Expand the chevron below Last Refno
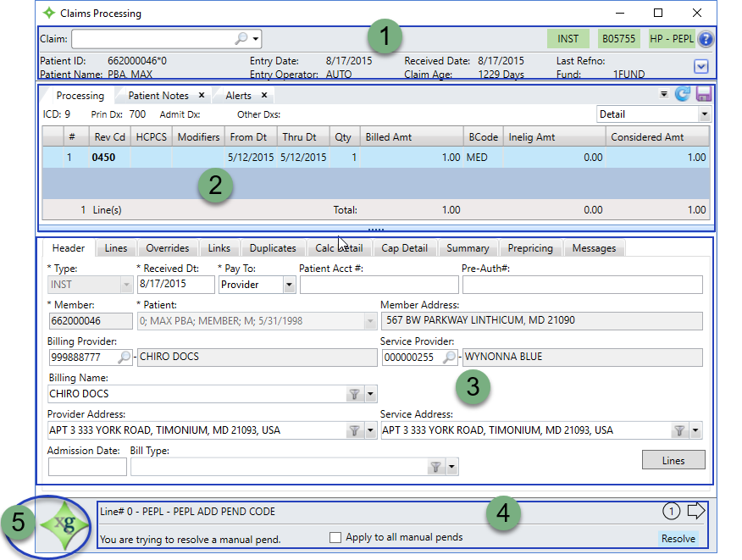The height and width of the screenshot is (560, 742). click(701, 66)
